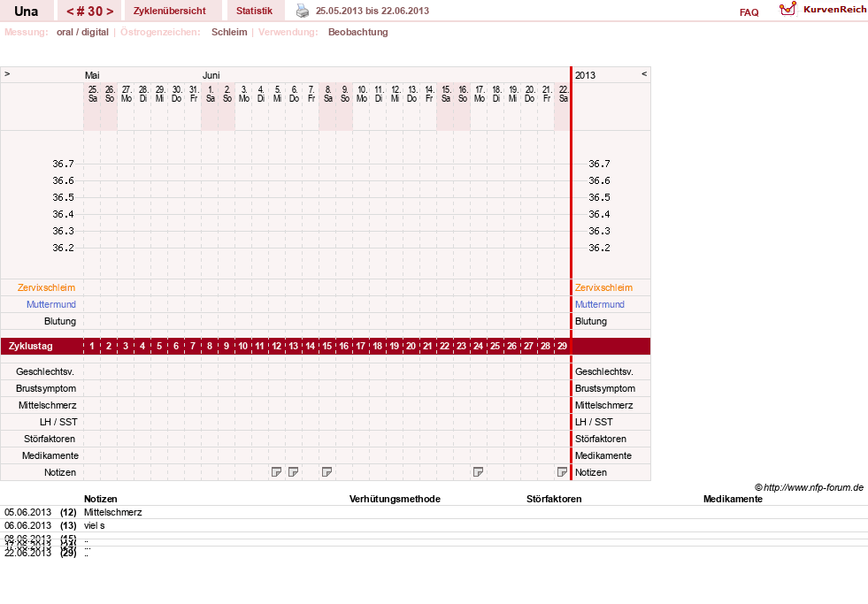
Task: Click date header '10. Mo' column
Action: tap(362, 94)
